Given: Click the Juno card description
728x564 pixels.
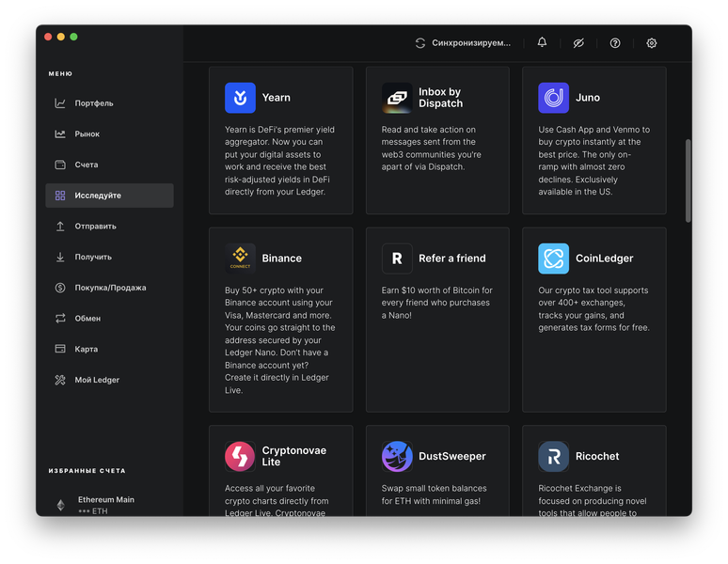Looking at the screenshot, I should [x=594, y=161].
